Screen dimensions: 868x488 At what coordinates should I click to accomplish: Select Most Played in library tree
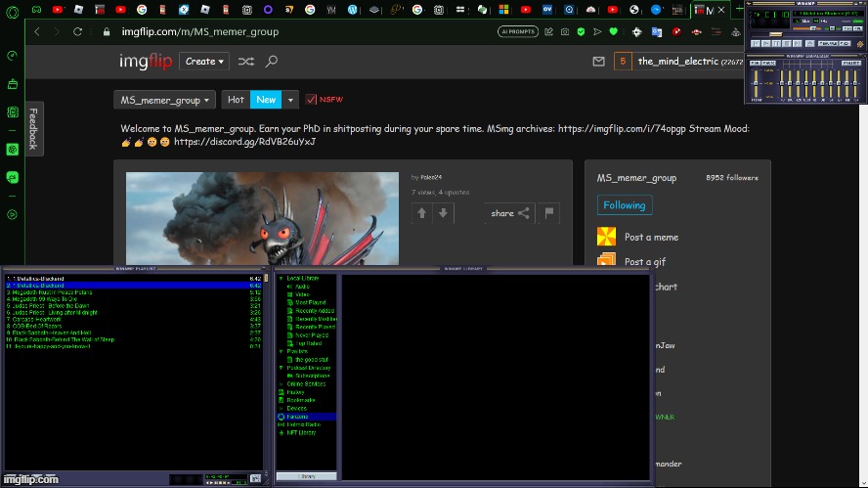click(x=310, y=302)
